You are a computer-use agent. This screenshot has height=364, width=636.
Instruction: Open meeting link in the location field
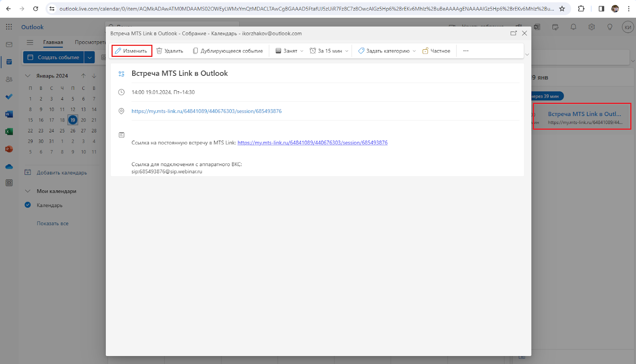[x=206, y=111]
